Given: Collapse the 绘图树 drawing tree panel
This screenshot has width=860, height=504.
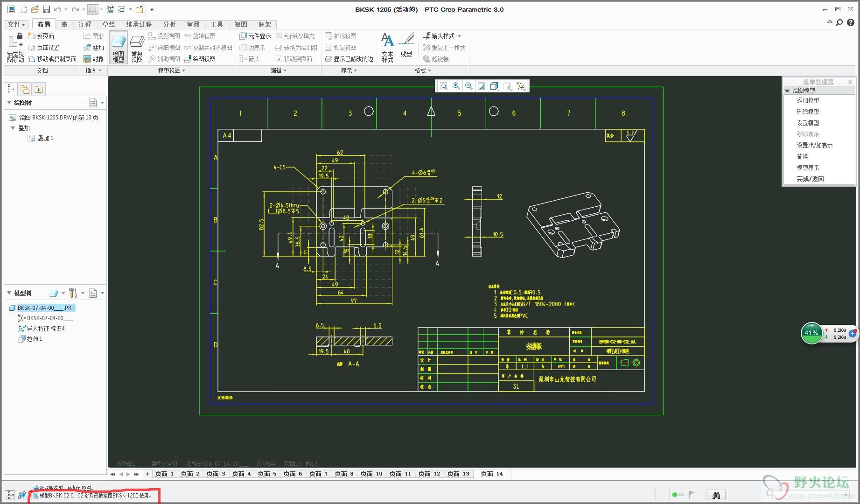Looking at the screenshot, I should tap(9, 102).
